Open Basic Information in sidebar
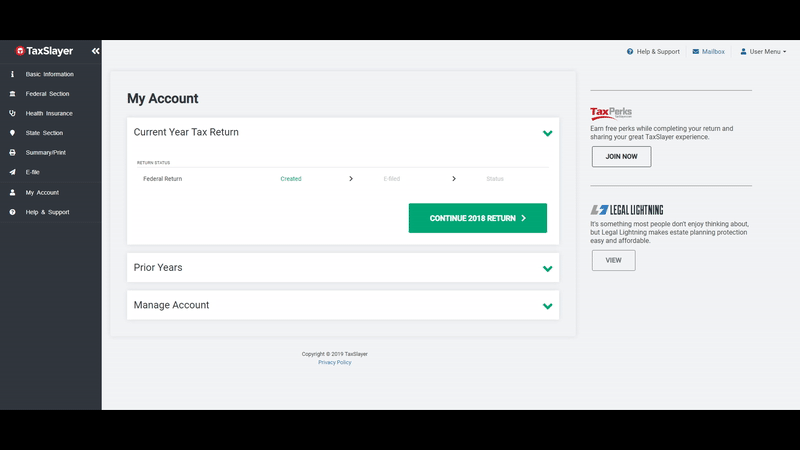This screenshot has width=800, height=450. point(49,74)
